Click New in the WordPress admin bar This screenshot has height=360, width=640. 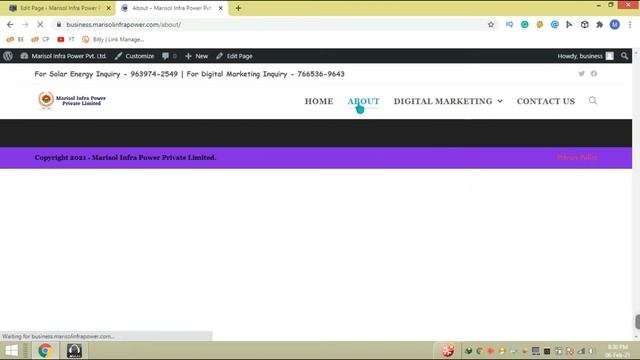[196, 56]
